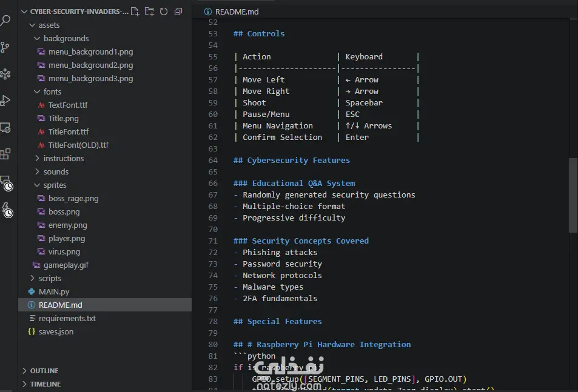Expand the instructions folder
578x392 pixels.
pos(37,158)
